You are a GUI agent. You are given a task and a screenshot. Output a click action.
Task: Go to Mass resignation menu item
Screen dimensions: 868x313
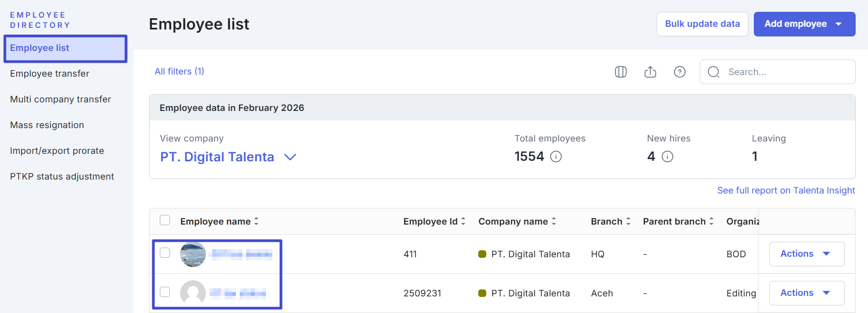47,125
